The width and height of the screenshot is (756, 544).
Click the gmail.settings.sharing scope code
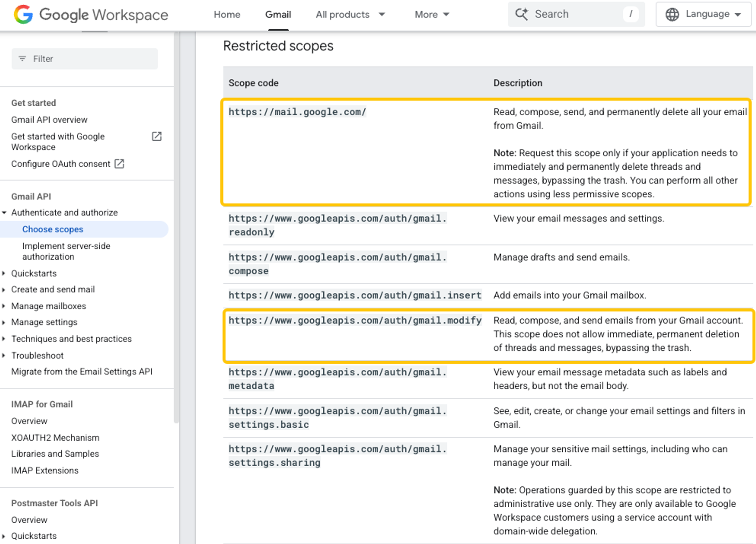(337, 456)
